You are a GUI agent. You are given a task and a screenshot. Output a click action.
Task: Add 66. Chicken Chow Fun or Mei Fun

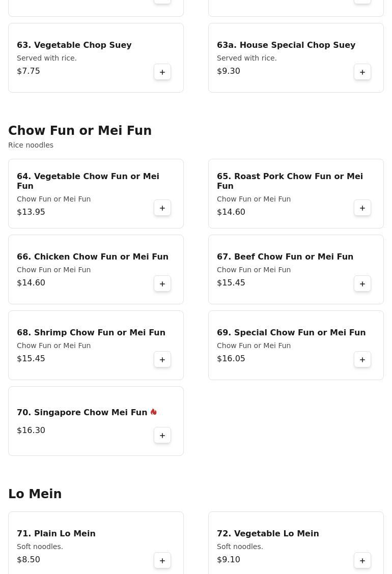tap(162, 284)
